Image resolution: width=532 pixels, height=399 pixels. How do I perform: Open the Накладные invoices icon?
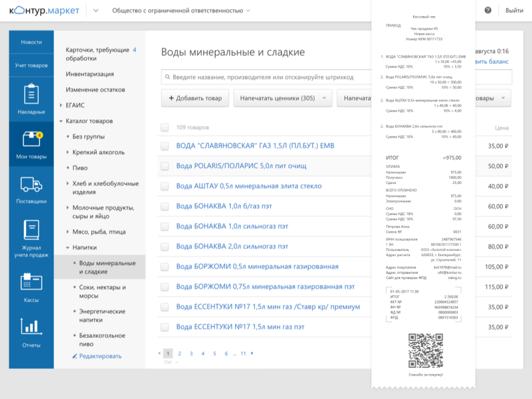[31, 95]
